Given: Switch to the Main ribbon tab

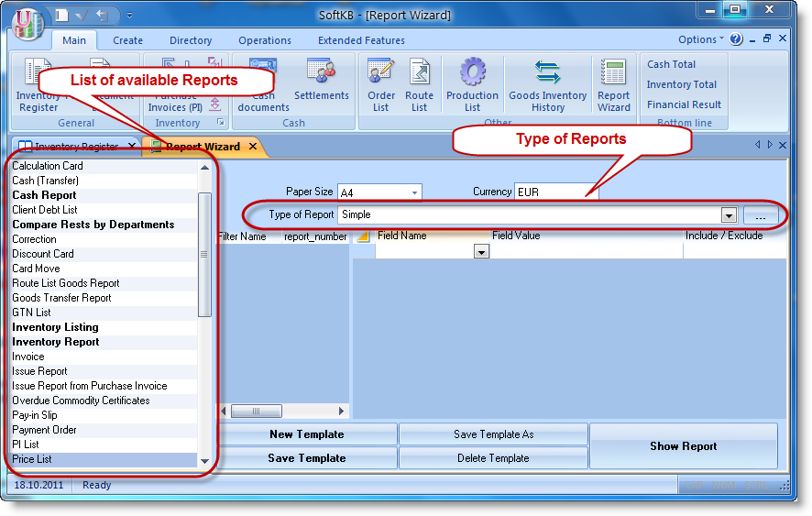Looking at the screenshot, I should click(74, 40).
